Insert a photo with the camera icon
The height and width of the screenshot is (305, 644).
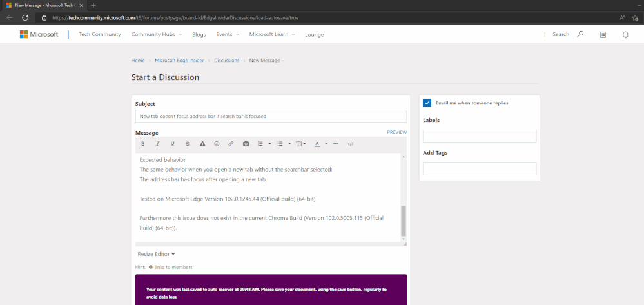pyautogui.click(x=246, y=144)
